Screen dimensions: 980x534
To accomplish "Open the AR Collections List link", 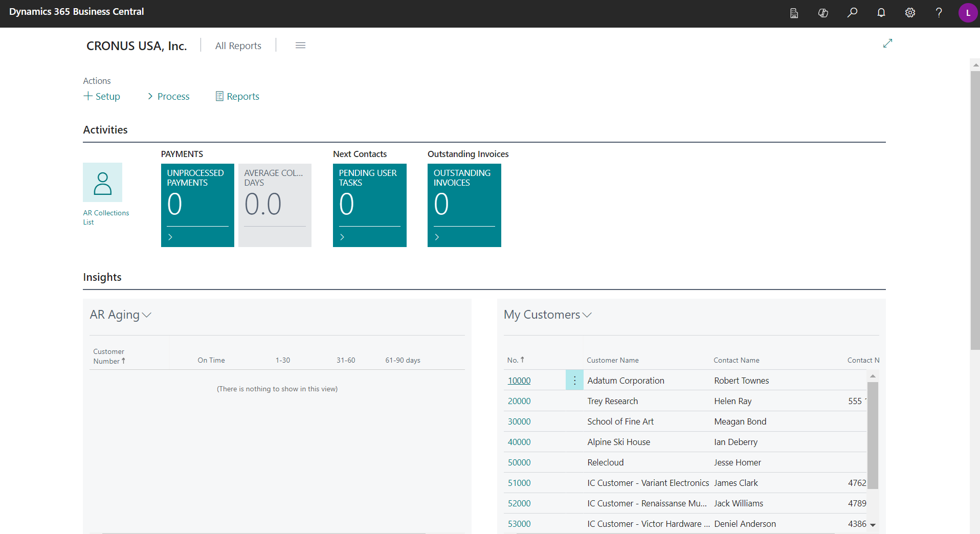I will point(106,217).
